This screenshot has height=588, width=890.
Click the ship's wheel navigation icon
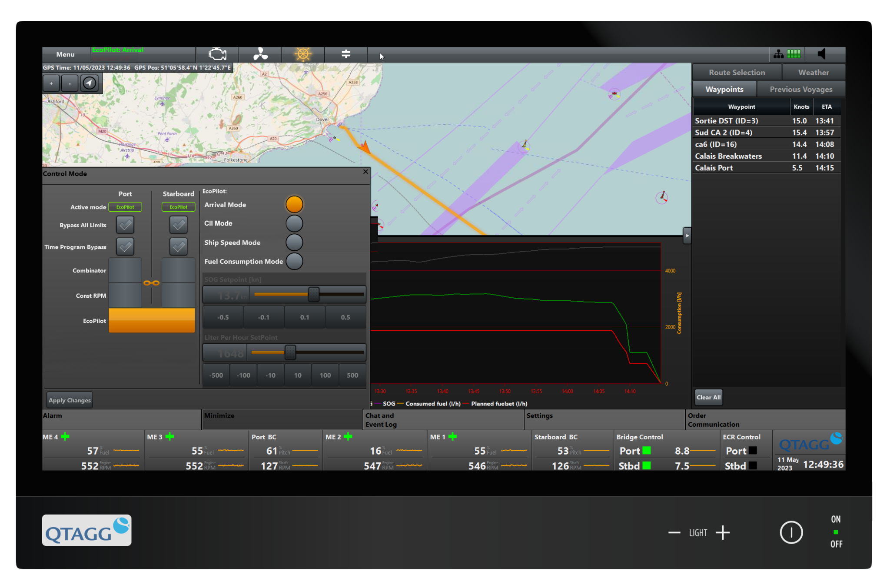[302, 54]
